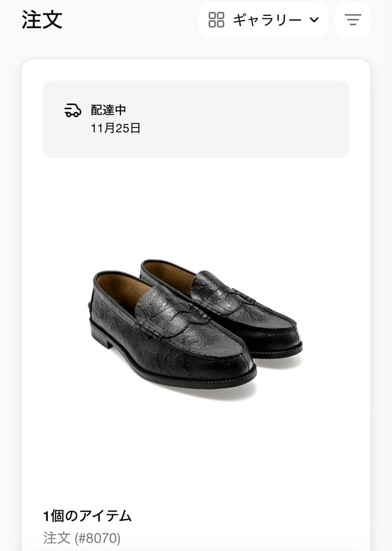Click the ギャラリー text label
The width and height of the screenshot is (392, 551).
(x=267, y=20)
